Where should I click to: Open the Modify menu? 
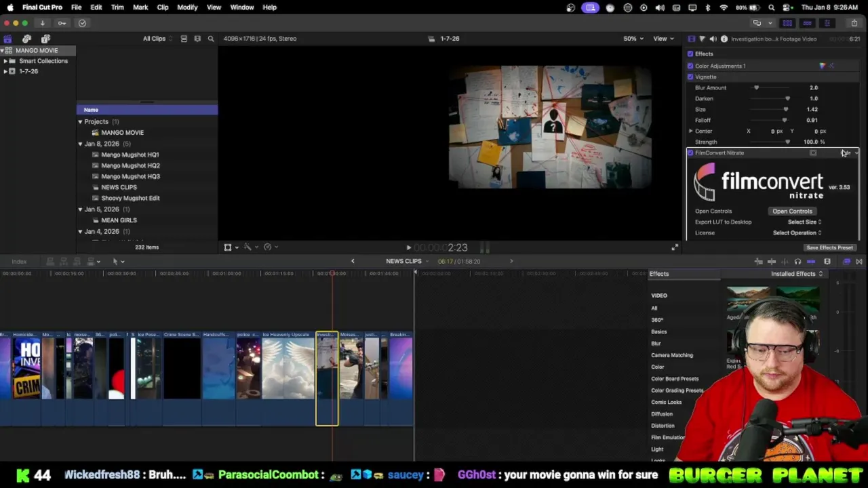[187, 7]
